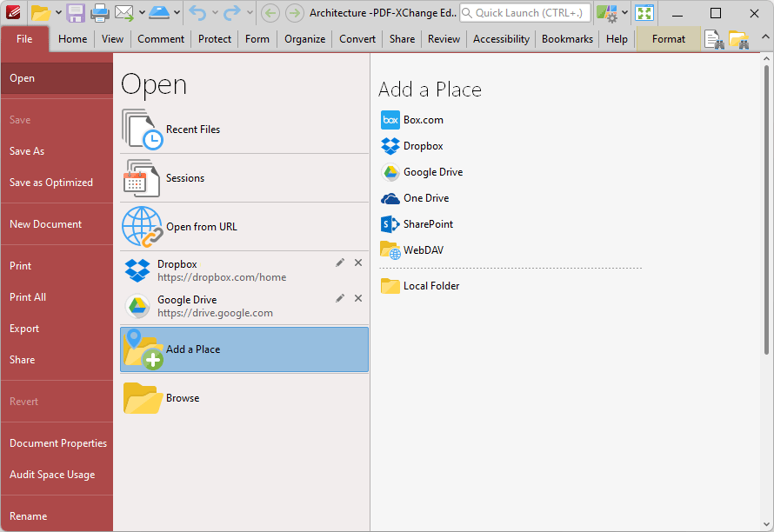Screen dimensions: 774x532
Task: Add Google Drive from the Add a Place list
Action: point(422,172)
